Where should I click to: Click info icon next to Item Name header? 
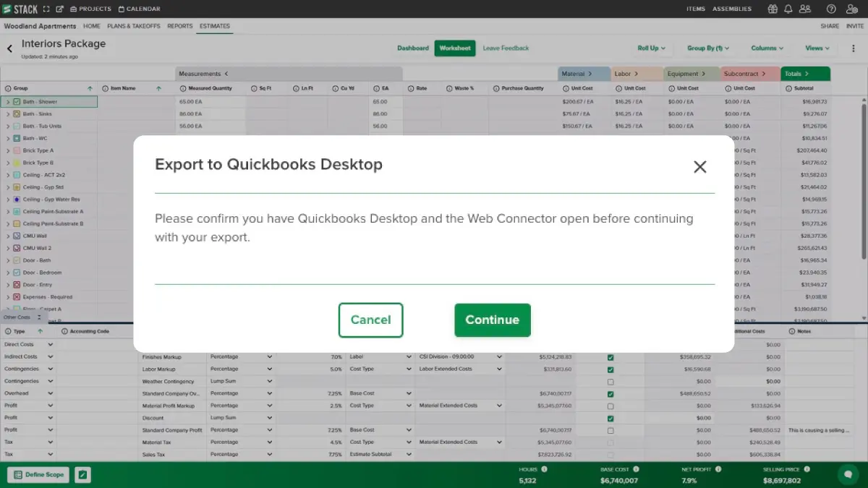[106, 88]
